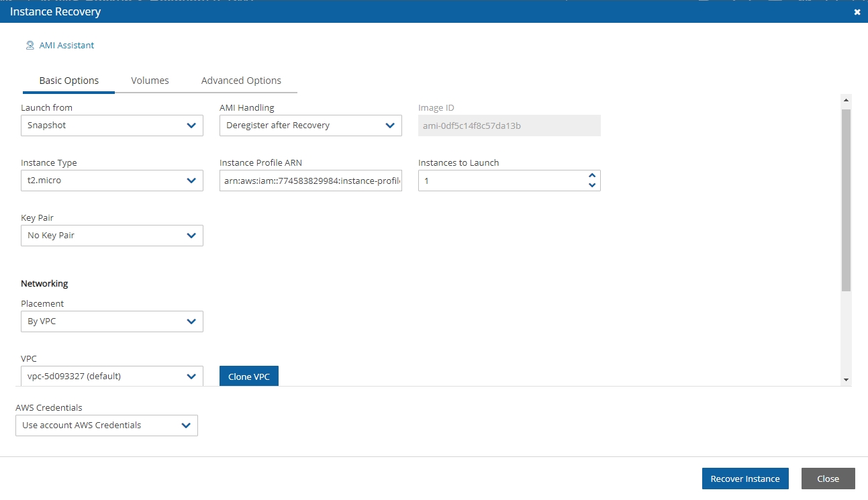
Task: Open the Advanced Options tab
Action: click(x=241, y=81)
